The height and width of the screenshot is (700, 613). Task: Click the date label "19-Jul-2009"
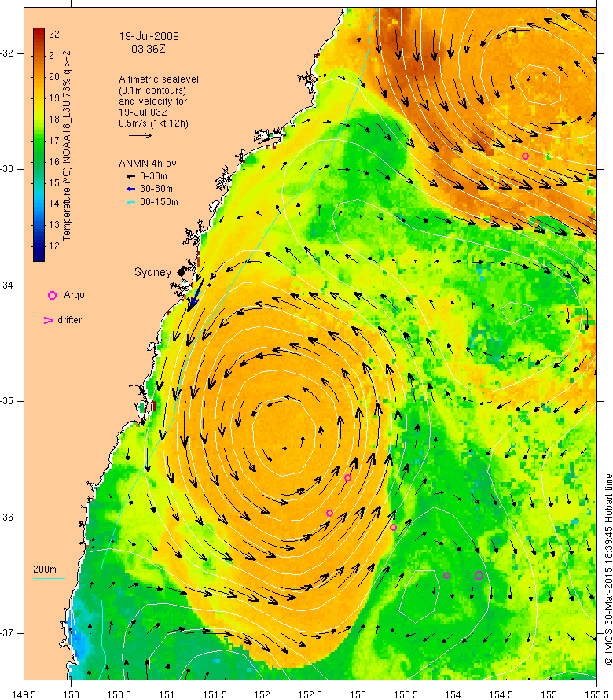(149, 37)
